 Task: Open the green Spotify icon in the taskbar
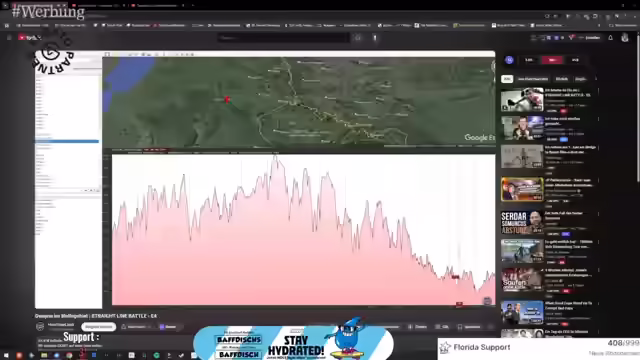156,355
